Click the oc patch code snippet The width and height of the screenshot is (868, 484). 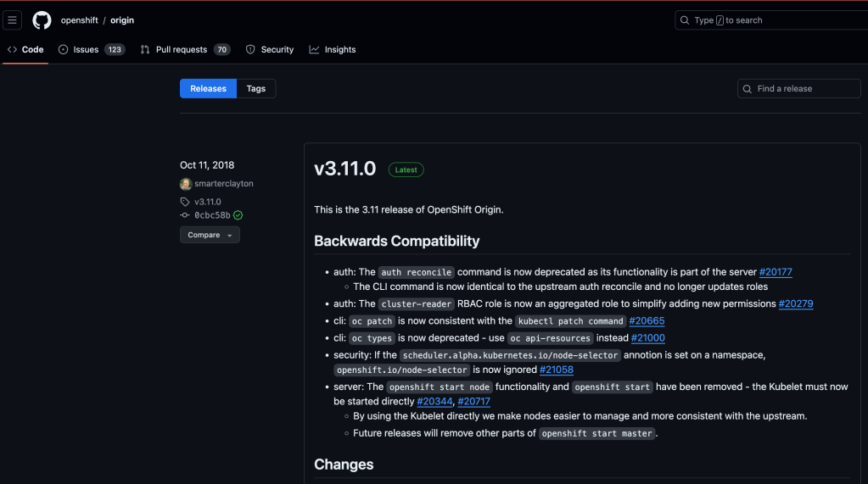[x=372, y=320]
